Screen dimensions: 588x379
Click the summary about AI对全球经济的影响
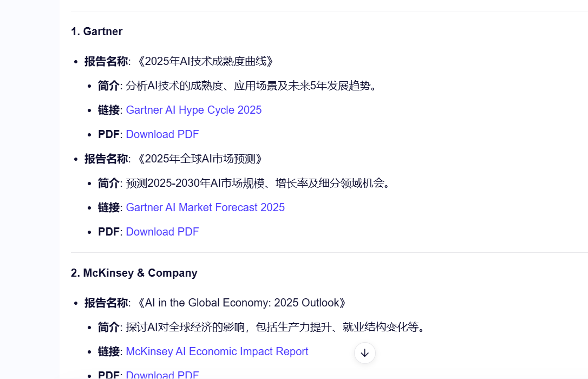point(275,327)
